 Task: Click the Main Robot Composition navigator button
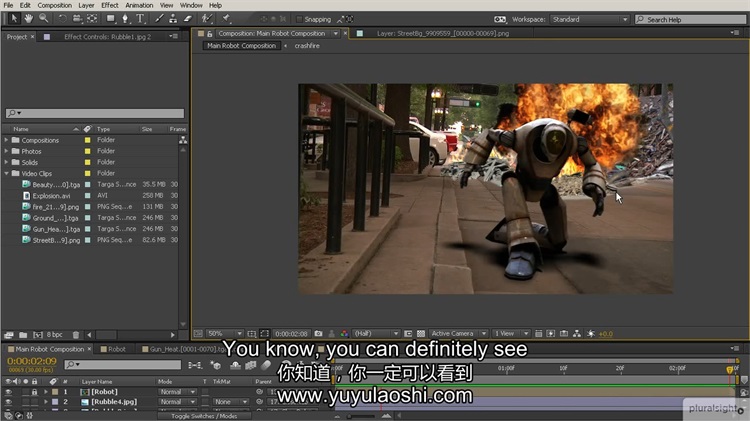click(242, 46)
